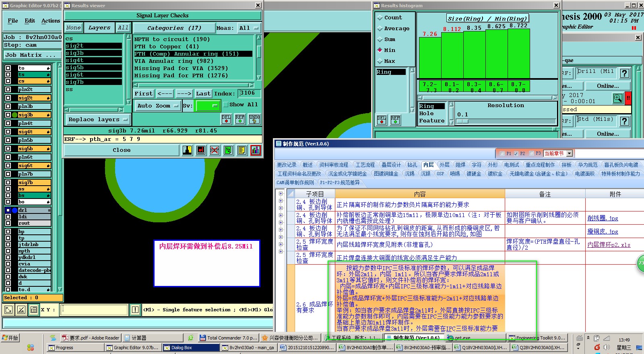Expand the row with 瘦铜皮.jpg attachment
Image resolution: width=644 pixels, height=354 pixels.
pyautogui.click(x=281, y=230)
